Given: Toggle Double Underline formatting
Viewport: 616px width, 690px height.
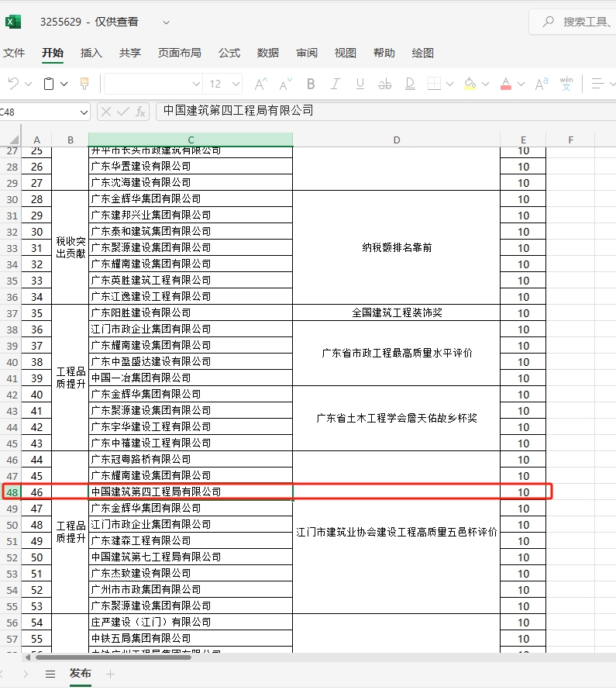Looking at the screenshot, I should point(410,84).
